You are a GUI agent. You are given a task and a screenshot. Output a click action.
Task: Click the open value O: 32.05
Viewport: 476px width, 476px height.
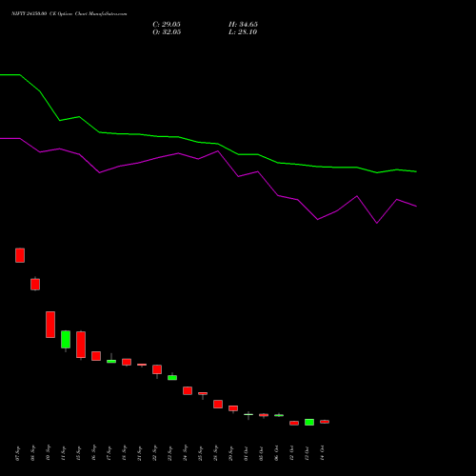[x=167, y=32]
